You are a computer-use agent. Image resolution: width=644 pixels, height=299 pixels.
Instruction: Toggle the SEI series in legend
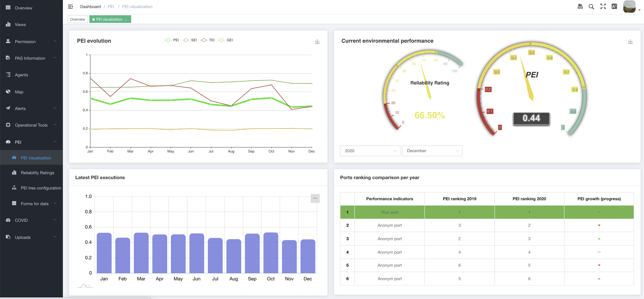(190, 40)
